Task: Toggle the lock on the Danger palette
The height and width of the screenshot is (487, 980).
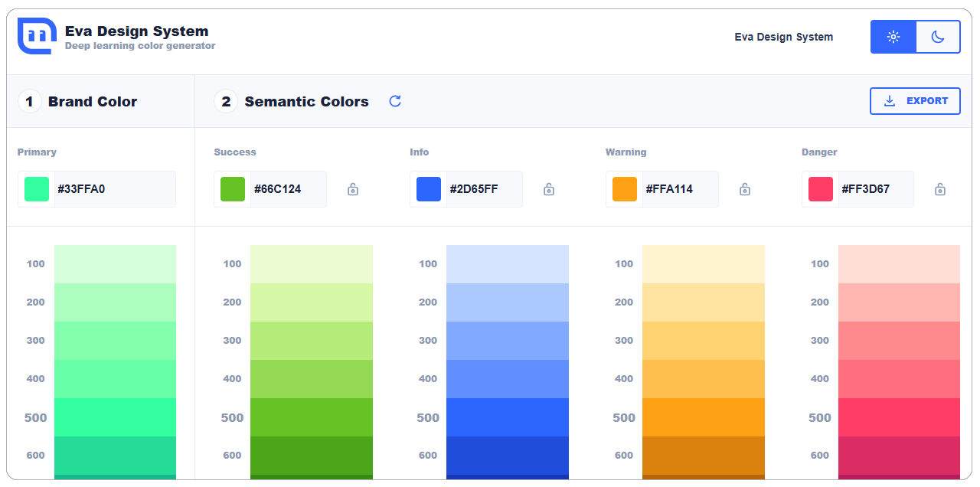Action: pyautogui.click(x=940, y=188)
